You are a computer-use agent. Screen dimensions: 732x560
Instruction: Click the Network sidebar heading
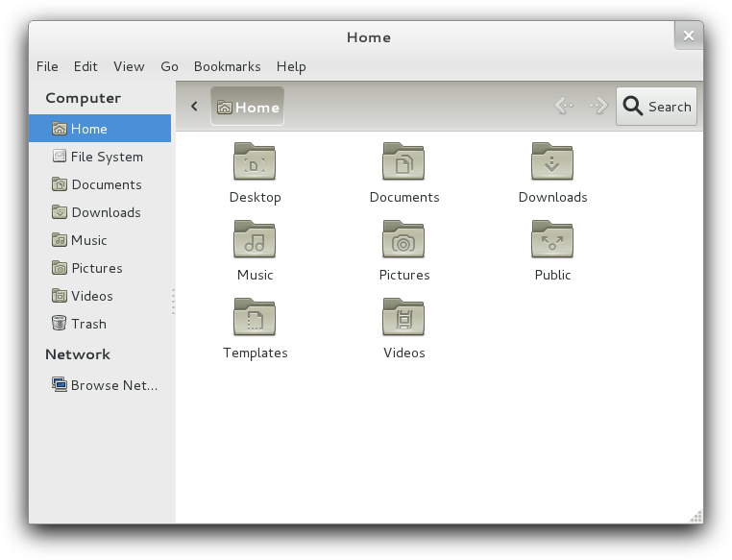click(x=78, y=354)
